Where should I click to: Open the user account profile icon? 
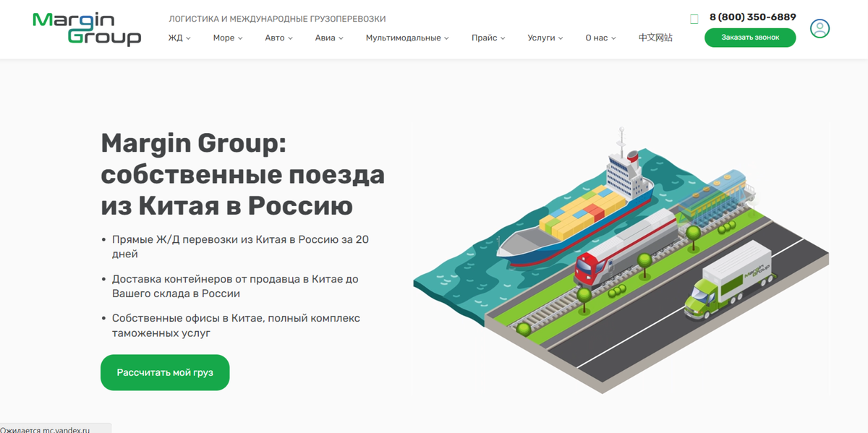click(x=820, y=29)
